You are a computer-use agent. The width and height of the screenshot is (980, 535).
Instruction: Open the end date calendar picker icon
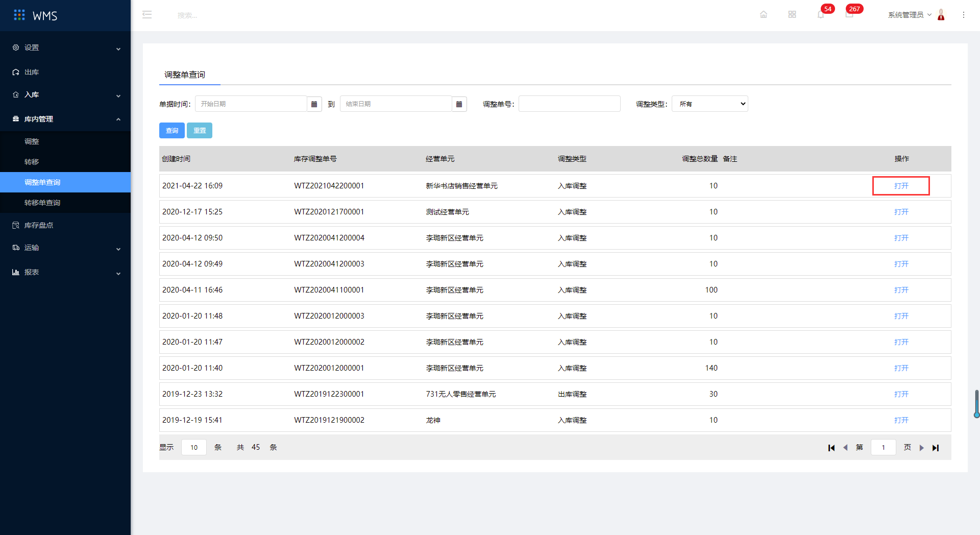459,104
